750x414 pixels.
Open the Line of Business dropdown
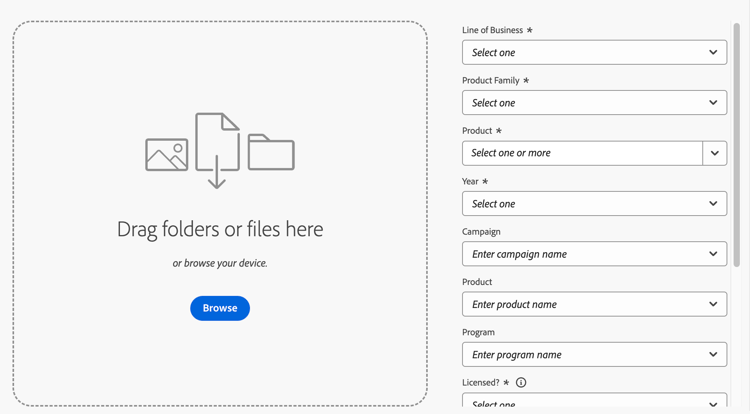[x=595, y=53]
